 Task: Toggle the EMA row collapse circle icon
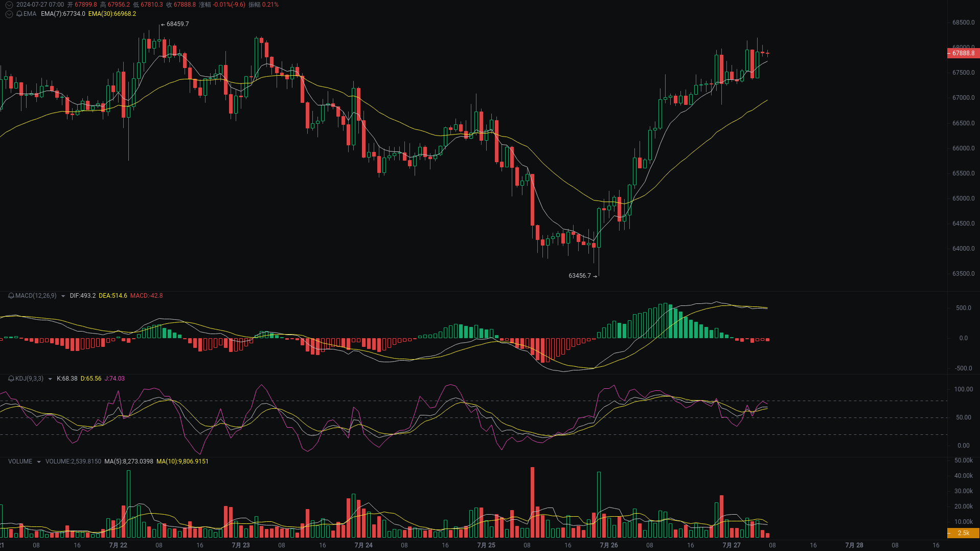tap(9, 14)
